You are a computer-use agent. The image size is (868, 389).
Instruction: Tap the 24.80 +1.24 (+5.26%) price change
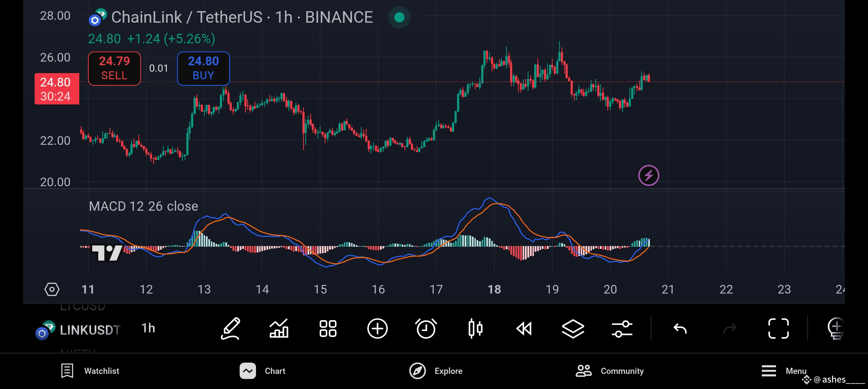[x=151, y=39]
